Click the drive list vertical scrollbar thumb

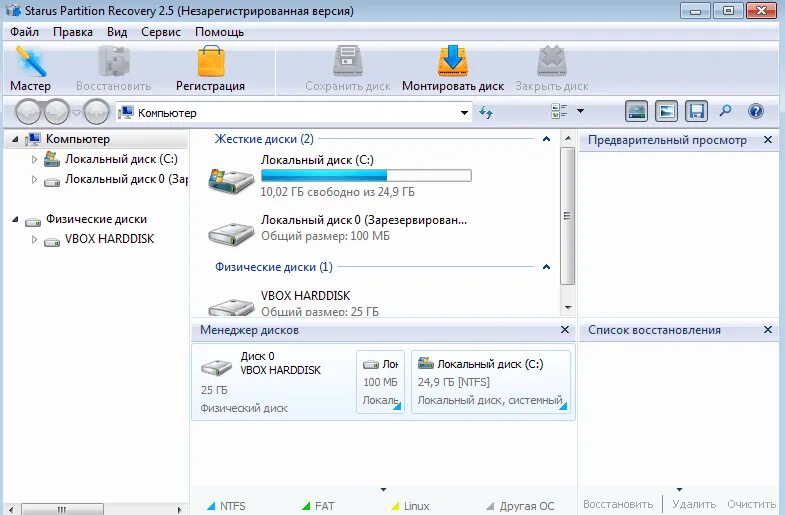click(x=567, y=216)
